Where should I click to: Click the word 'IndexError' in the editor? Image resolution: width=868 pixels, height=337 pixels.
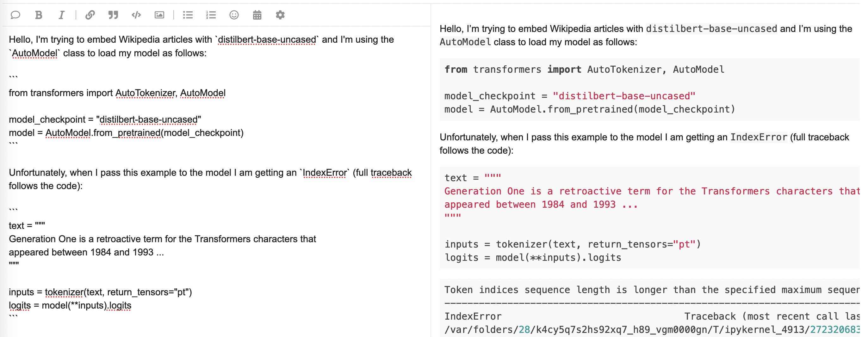tap(325, 173)
